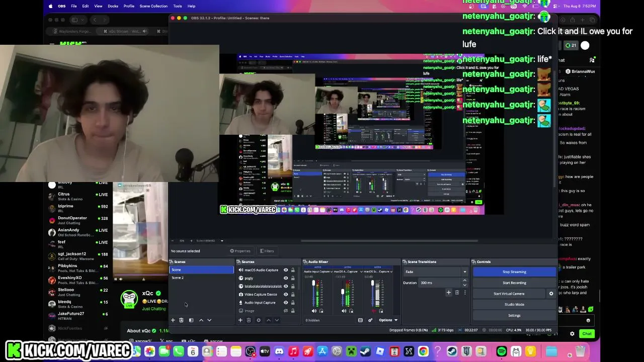
Task: Open Discord from the Dock
Action: pyautogui.click(x=279, y=351)
